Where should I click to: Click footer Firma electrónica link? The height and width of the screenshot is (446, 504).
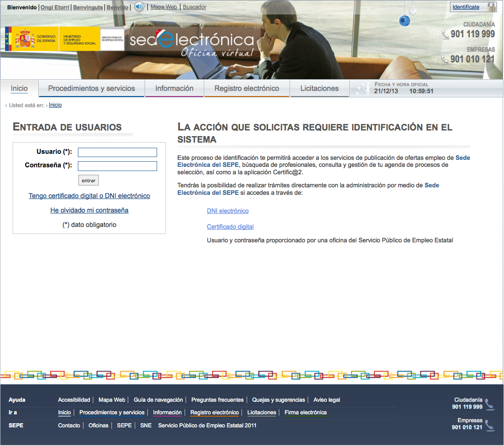305,412
